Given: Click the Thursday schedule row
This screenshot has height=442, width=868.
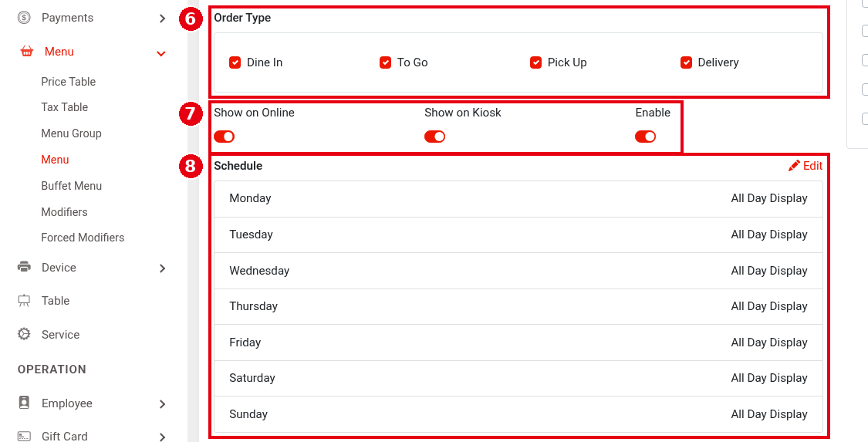Looking at the screenshot, I should click(x=518, y=306).
